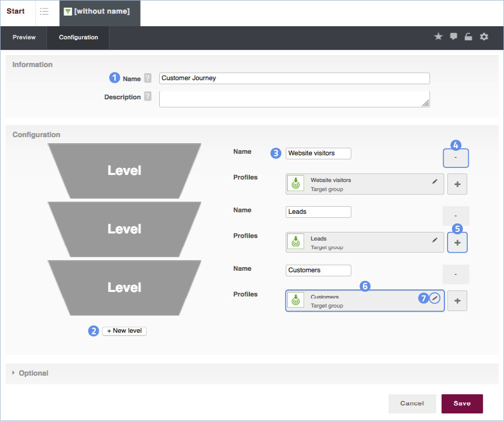
Task: Edit Customers profile via pencil icon
Action: (435, 298)
